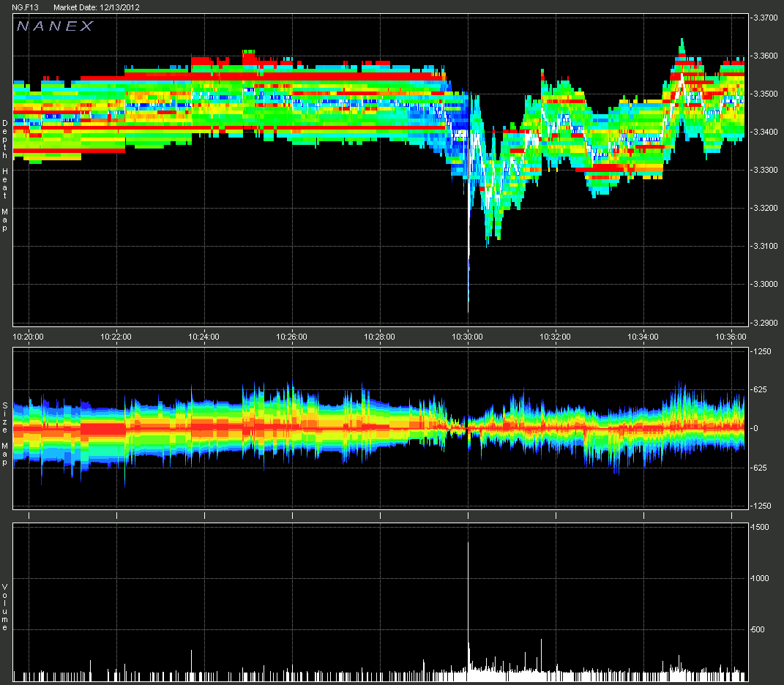This screenshot has width=784, height=685.
Task: Click the 10:22:00 time axis label
Action: [x=116, y=337]
